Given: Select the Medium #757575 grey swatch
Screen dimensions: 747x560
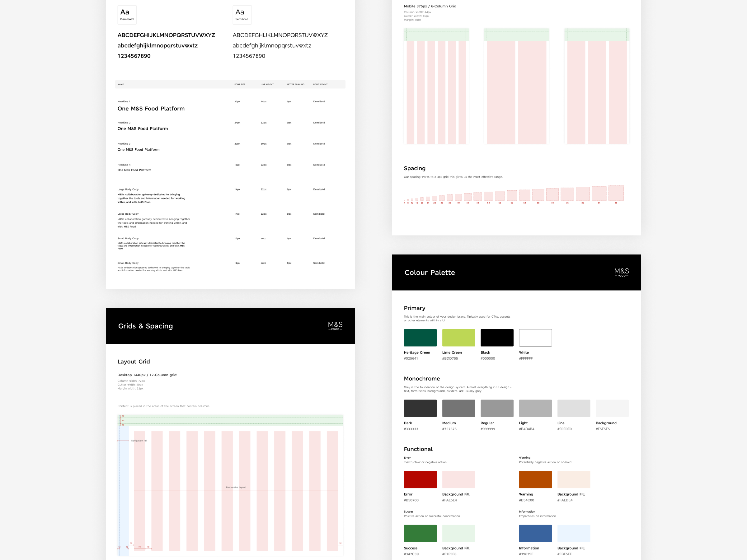Looking at the screenshot, I should coord(458,408).
